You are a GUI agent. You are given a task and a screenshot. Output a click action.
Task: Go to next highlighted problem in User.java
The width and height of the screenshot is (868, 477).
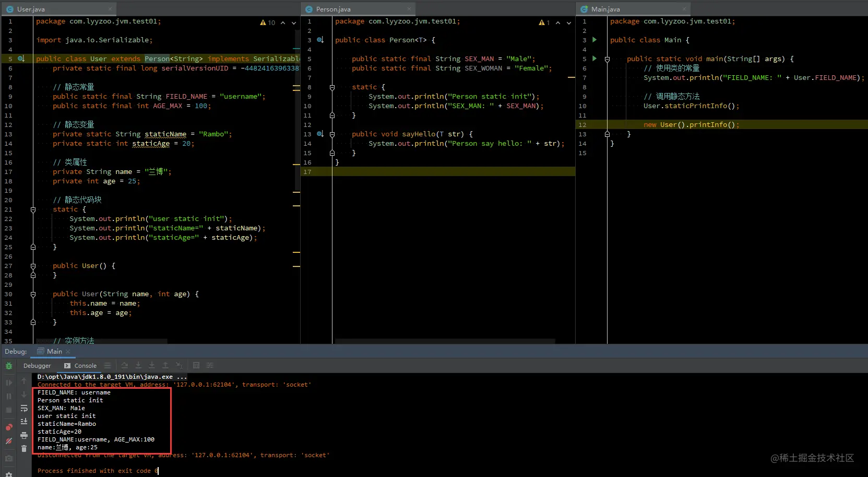(294, 22)
